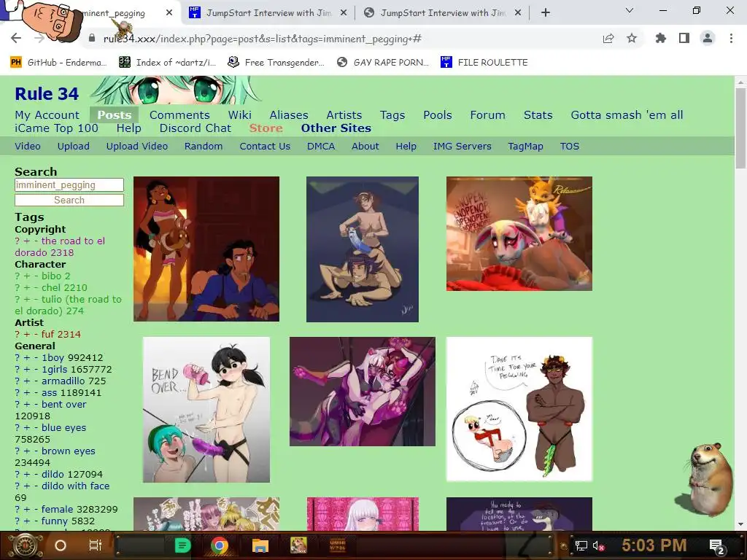Open the FILE ROULETTE bookmark
747x560 pixels.
[x=484, y=63]
